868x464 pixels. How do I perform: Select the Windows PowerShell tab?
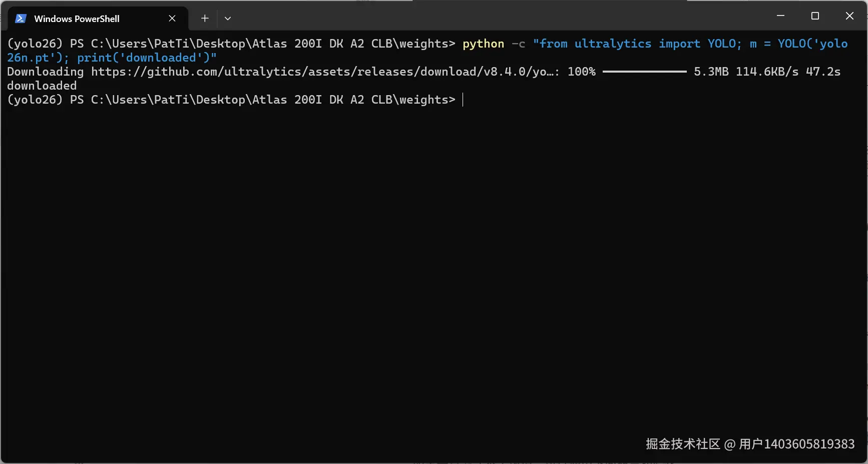pos(98,19)
